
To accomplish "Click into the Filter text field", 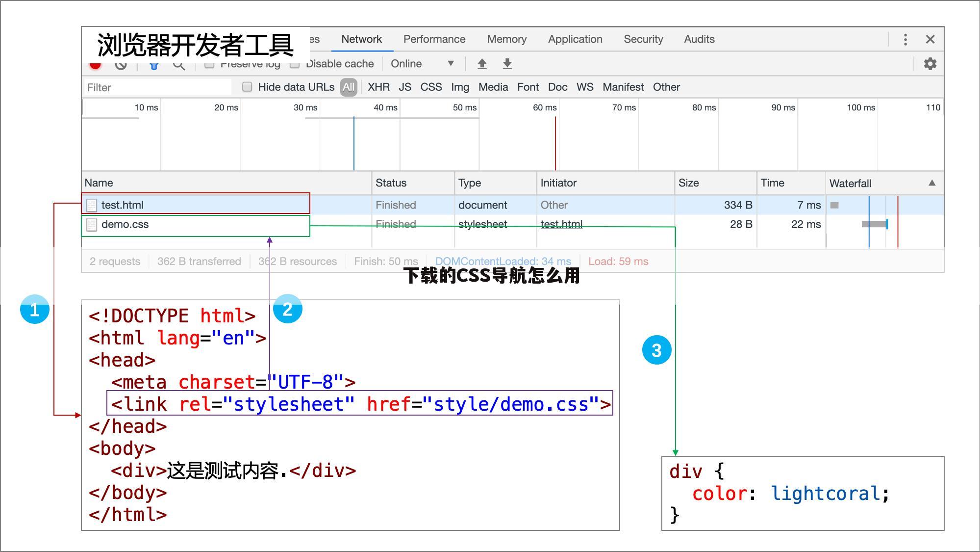I will point(157,87).
